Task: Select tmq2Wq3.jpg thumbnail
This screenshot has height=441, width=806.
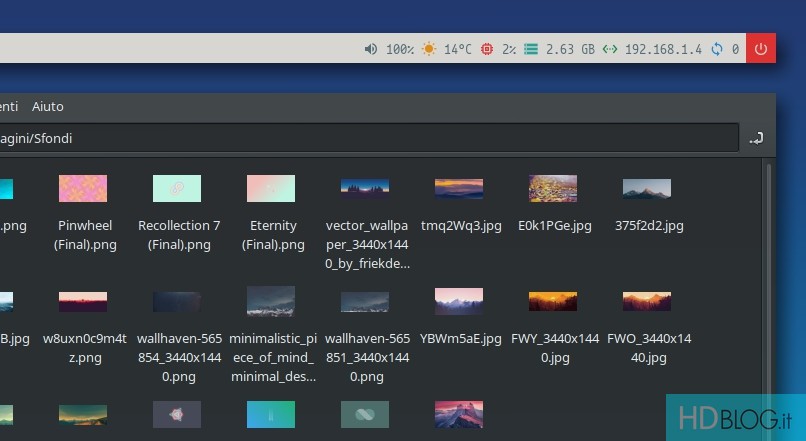Action: click(459, 188)
